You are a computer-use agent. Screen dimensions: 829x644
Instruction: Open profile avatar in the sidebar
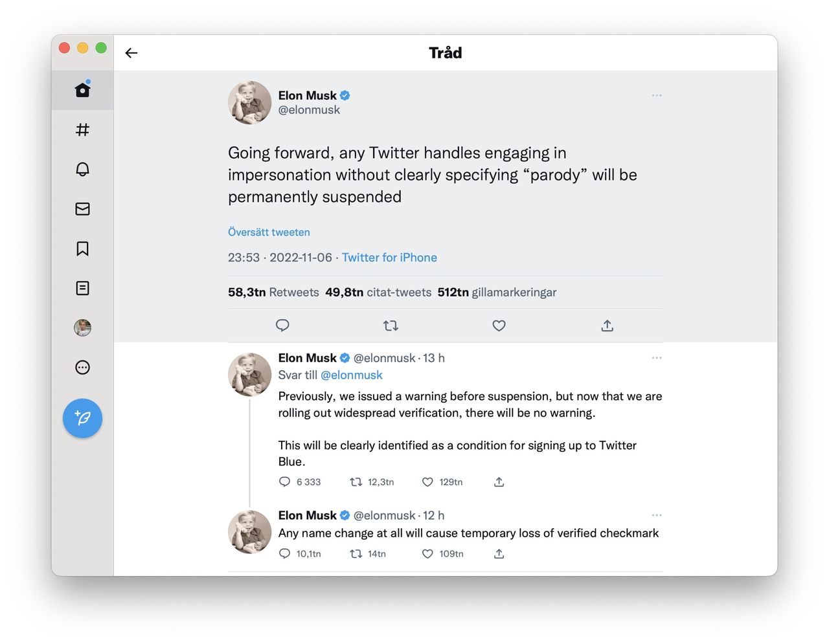click(82, 328)
